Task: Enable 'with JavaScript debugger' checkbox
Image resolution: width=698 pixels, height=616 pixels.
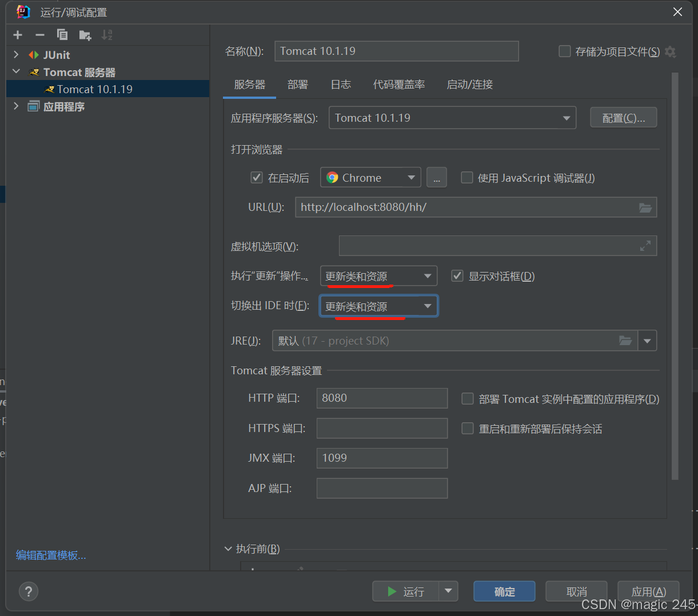Action: click(x=467, y=178)
